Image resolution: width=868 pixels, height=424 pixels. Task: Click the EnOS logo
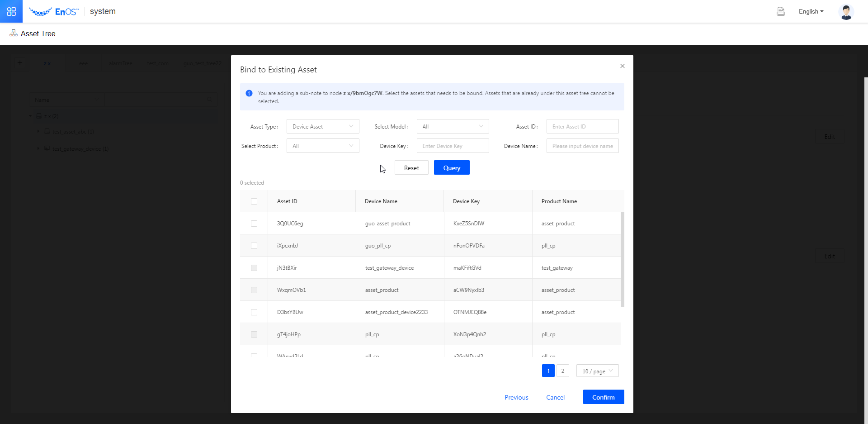point(53,12)
